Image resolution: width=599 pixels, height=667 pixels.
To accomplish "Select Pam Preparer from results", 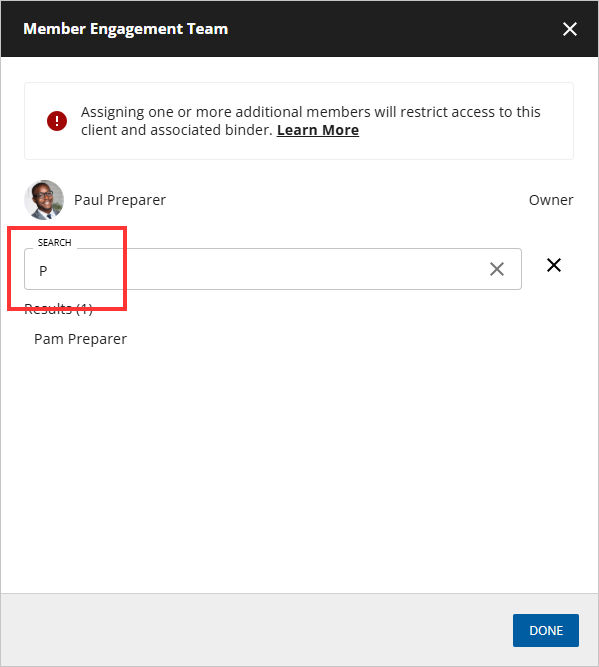I will pyautogui.click(x=80, y=339).
